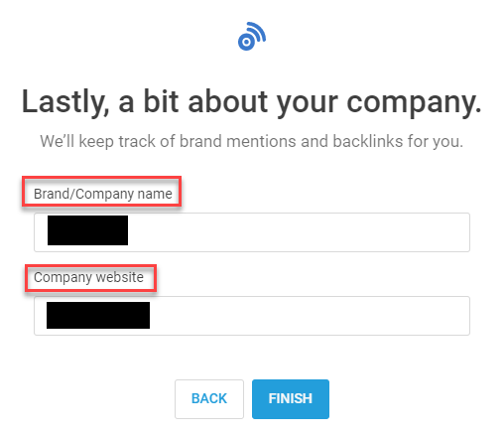Focus the Brand/Company name input field

252,232
